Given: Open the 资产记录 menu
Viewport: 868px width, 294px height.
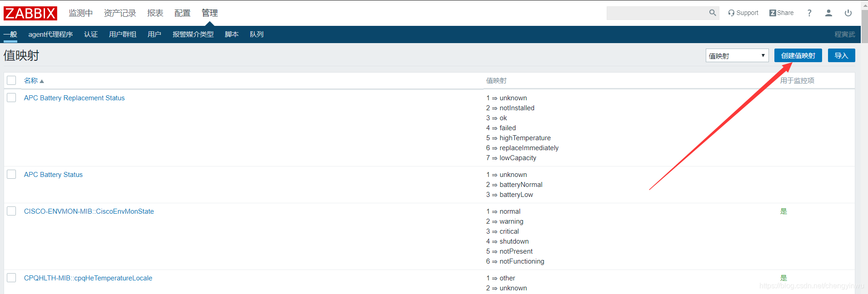Looking at the screenshot, I should click(x=120, y=13).
